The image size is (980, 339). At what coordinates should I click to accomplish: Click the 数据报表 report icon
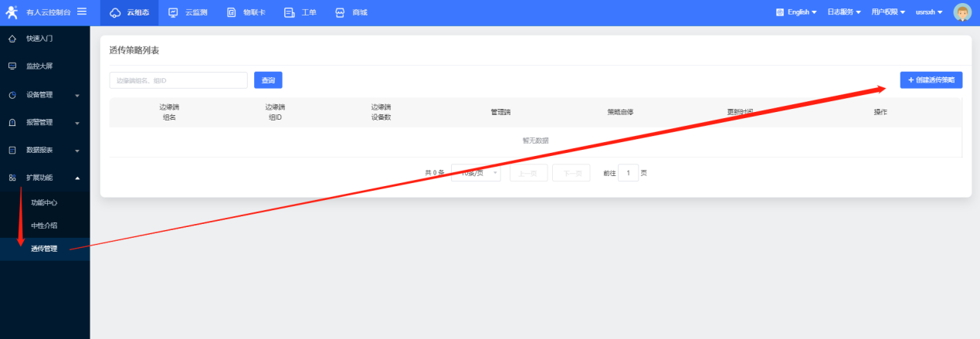[x=12, y=150]
